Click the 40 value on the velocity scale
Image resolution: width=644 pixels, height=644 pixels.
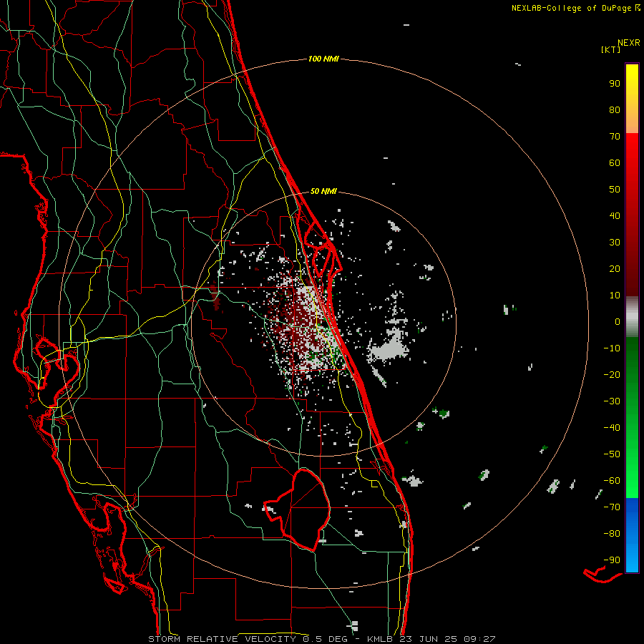coord(615,216)
